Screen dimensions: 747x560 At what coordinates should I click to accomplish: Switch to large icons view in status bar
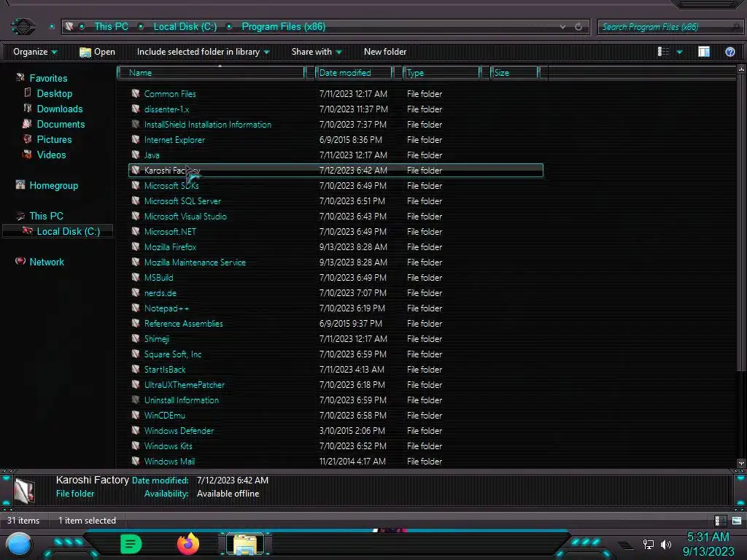click(737, 521)
